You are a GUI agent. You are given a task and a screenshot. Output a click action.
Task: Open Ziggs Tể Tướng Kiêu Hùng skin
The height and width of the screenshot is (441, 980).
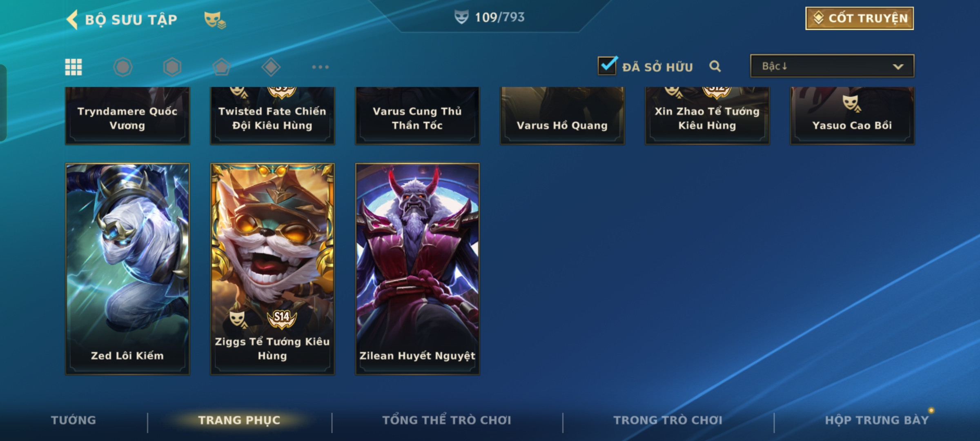coord(272,269)
